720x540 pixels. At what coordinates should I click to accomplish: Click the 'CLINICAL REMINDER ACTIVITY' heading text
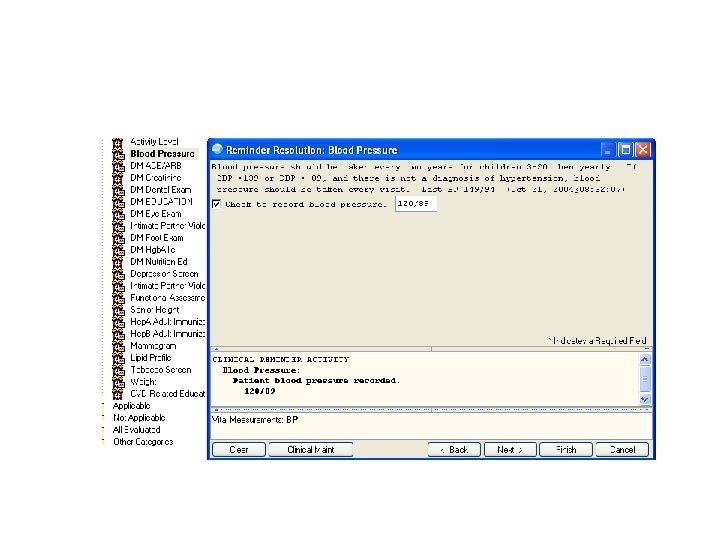point(281,360)
